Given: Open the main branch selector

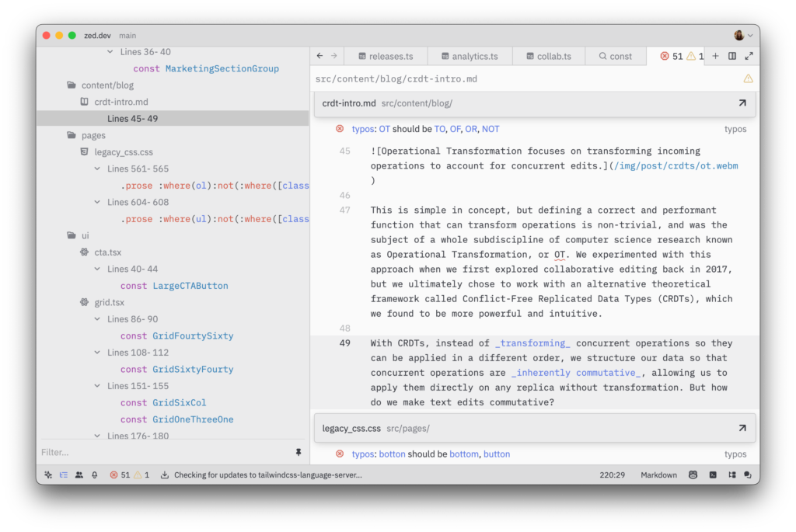Looking at the screenshot, I should (x=127, y=36).
